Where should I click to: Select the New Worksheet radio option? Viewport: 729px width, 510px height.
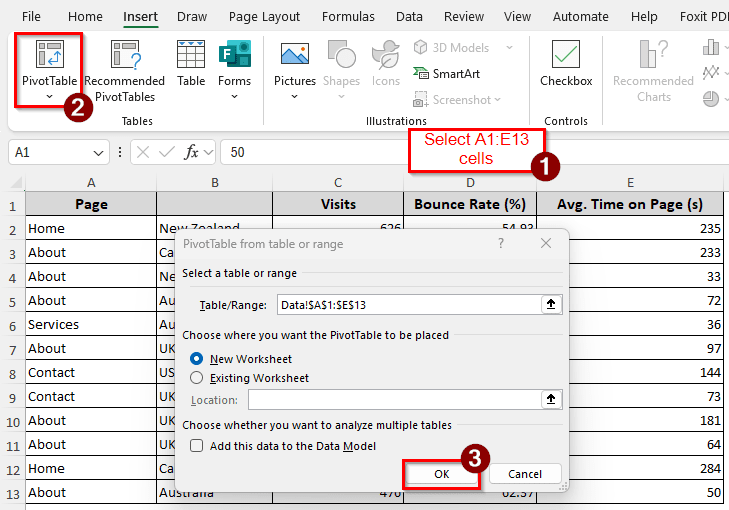point(197,358)
